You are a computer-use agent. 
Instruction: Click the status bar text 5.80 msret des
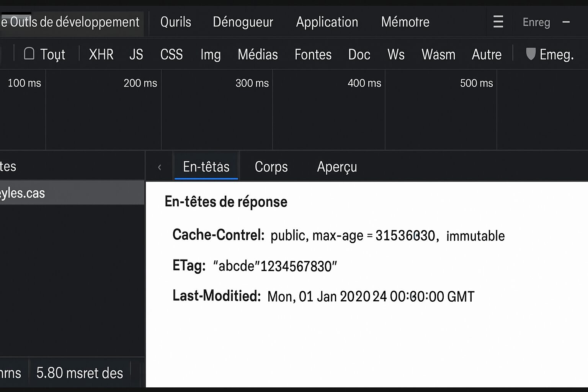80,373
